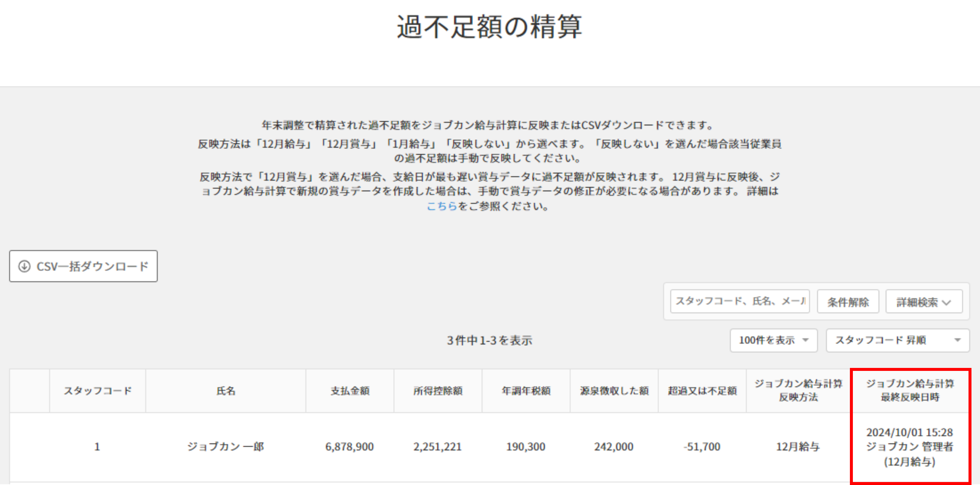Click the 3件中1-3を表示 count text
The width and height of the screenshot is (980, 485).
pos(489,341)
